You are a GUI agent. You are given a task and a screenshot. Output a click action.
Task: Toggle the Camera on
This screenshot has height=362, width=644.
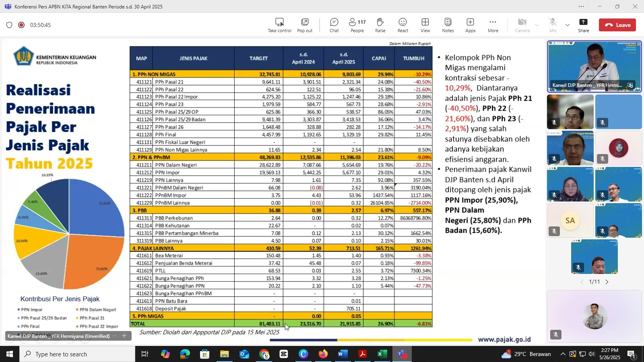tap(522, 25)
